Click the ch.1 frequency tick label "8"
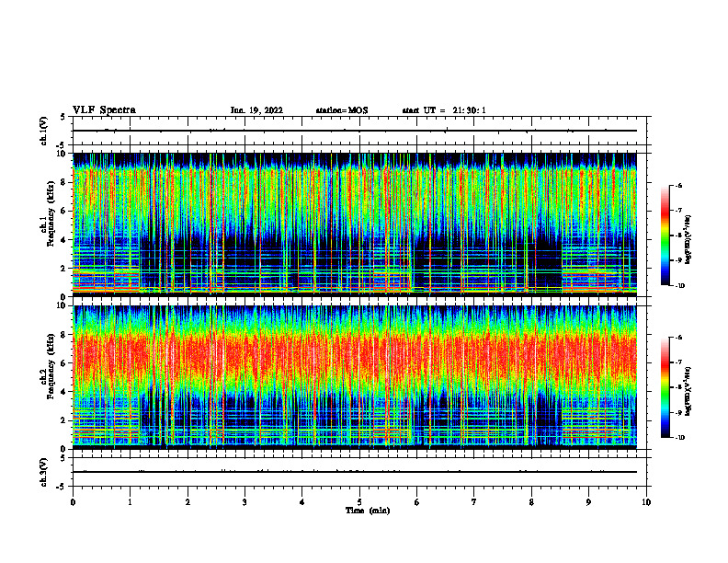Image resolution: width=728 pixels, height=563 pixels. [64, 182]
